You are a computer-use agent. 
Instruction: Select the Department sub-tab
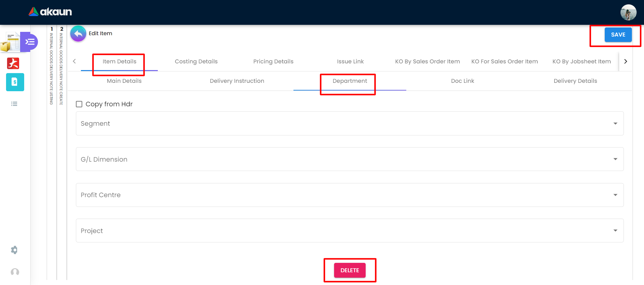pyautogui.click(x=350, y=81)
